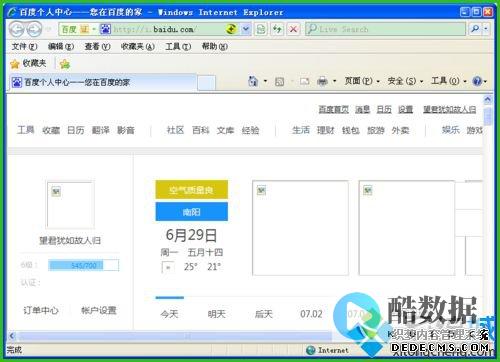Open the 查看(V) menu
Image resolution: width=500 pixels, height=362 pixels.
[x=97, y=46]
